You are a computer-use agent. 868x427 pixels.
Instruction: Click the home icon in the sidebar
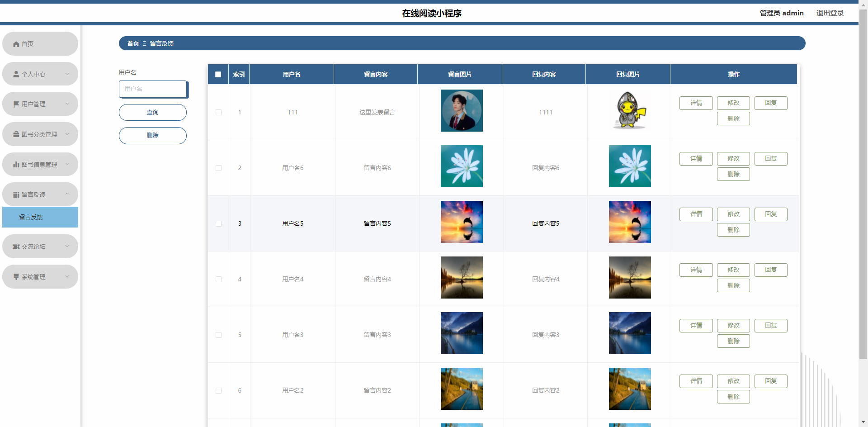16,44
